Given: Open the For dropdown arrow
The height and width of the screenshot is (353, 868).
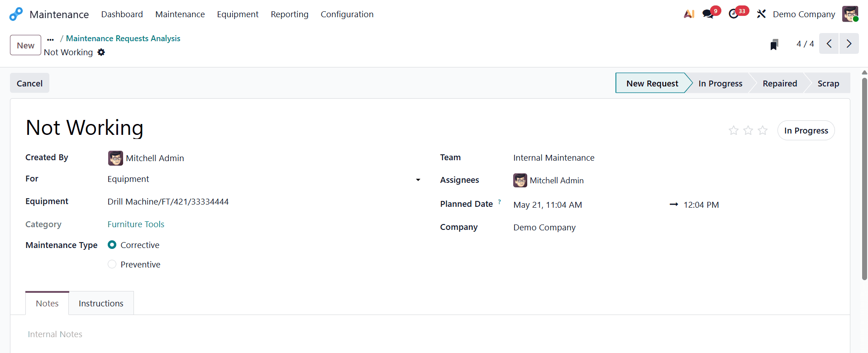Looking at the screenshot, I should tap(418, 180).
